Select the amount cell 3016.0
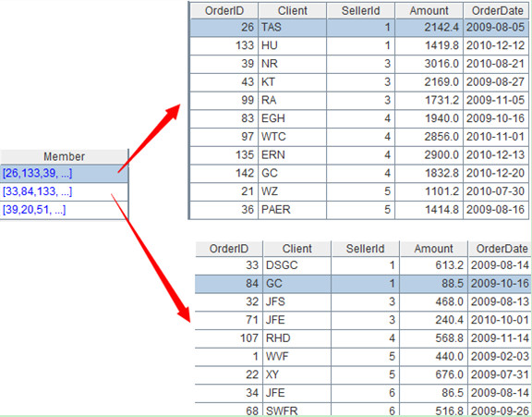532x417 pixels. (429, 64)
